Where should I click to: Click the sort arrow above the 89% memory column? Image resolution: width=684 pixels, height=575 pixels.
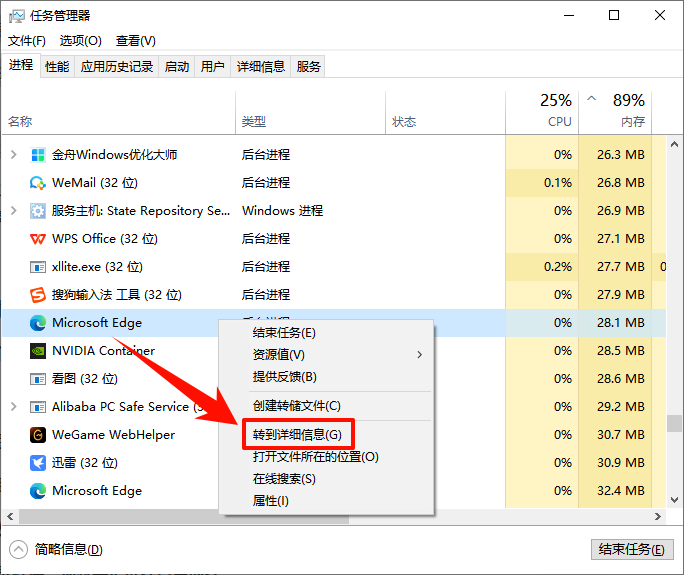pos(591,98)
